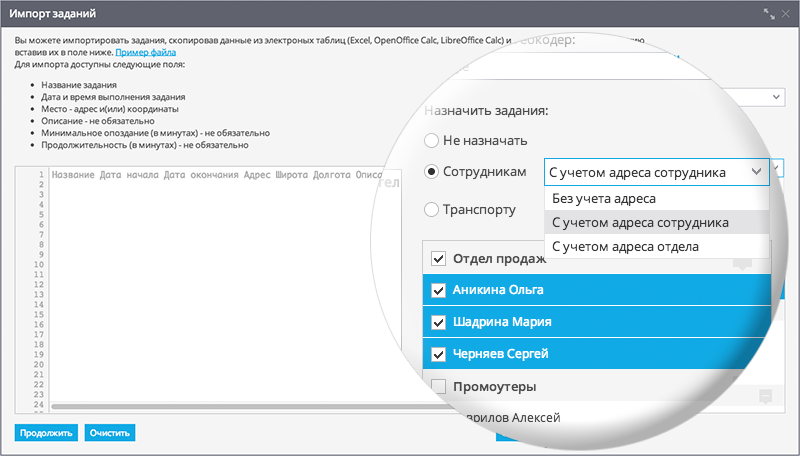Open the dropdown at the dialog's top right
The width and height of the screenshot is (800, 456).
tap(776, 97)
